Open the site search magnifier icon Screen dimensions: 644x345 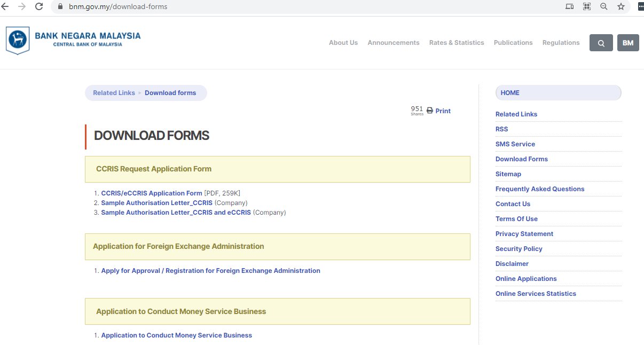[x=601, y=43]
